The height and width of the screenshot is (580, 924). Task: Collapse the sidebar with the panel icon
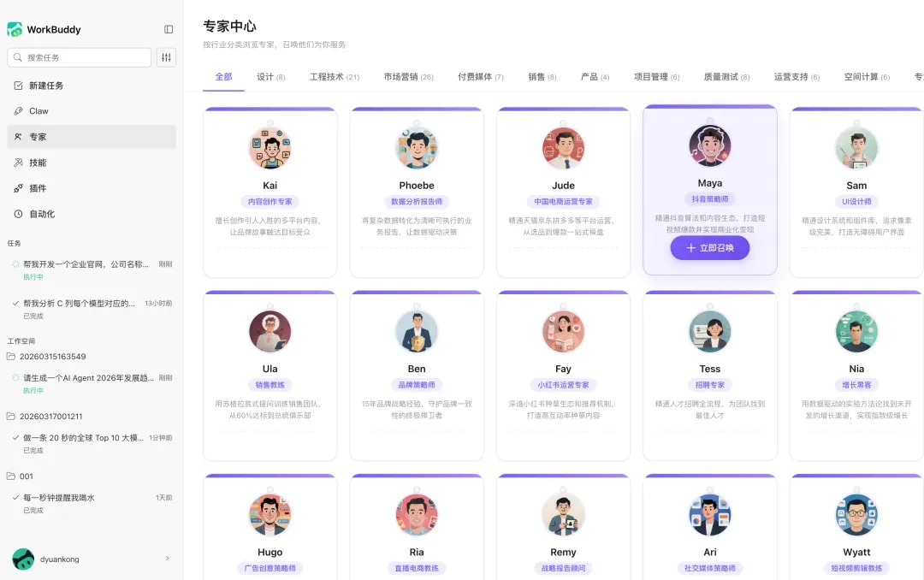(x=169, y=29)
